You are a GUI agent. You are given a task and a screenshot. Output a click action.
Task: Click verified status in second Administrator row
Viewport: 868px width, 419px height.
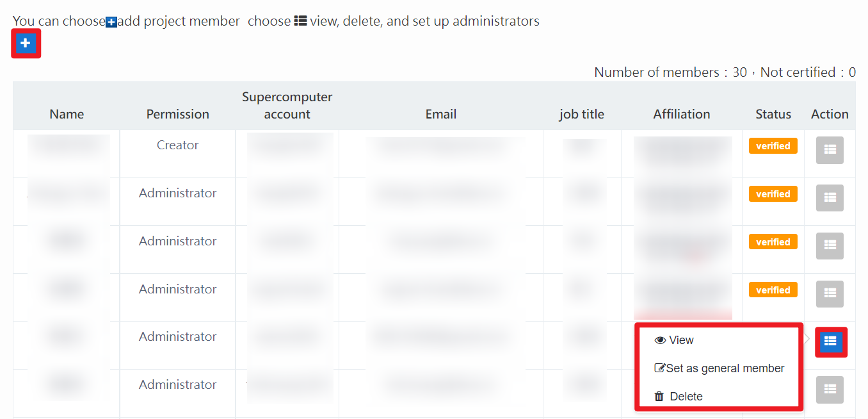click(773, 242)
